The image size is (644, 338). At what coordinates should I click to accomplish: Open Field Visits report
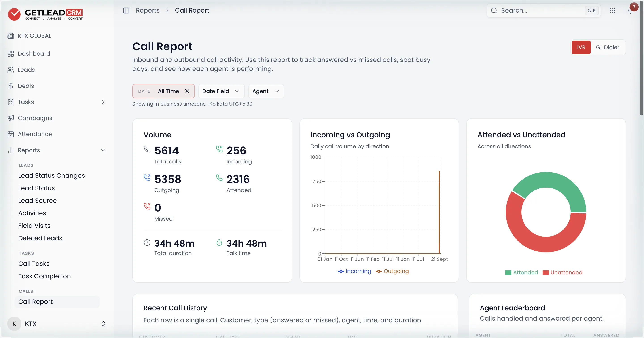pyautogui.click(x=34, y=226)
